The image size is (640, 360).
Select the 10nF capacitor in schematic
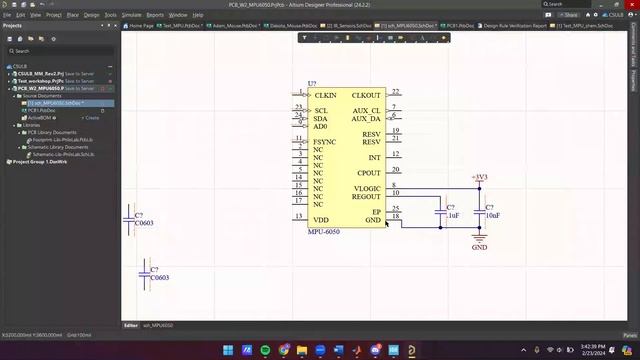point(480,212)
